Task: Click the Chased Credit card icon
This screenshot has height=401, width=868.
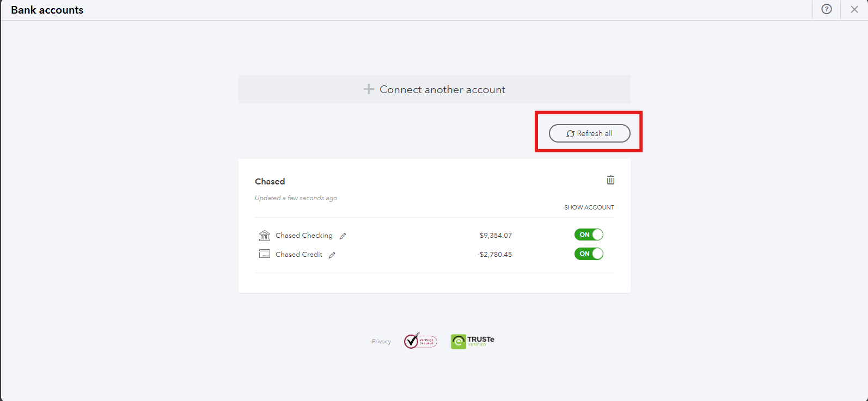Action: click(x=265, y=254)
